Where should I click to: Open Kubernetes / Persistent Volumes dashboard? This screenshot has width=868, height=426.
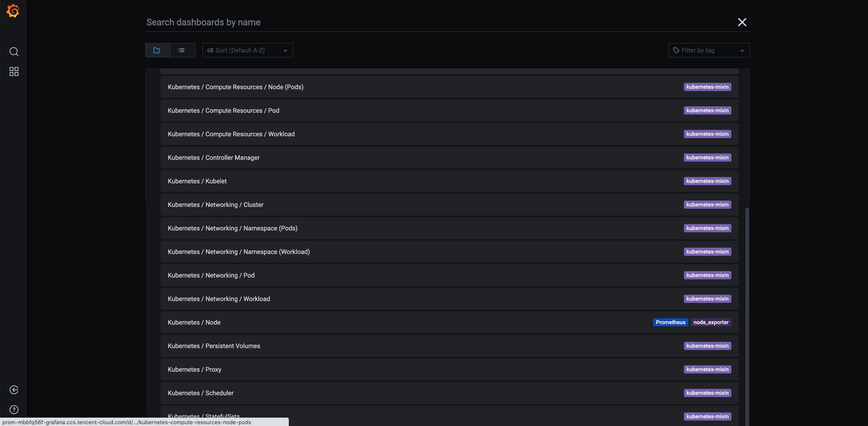(x=449, y=346)
